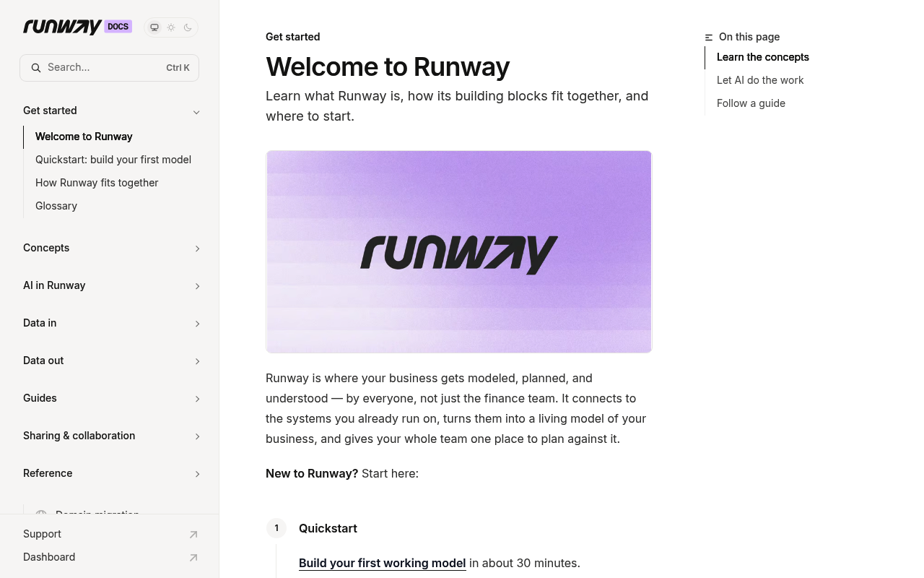Expand the Data out section
This screenshot has height=578, width=924.
112,361
